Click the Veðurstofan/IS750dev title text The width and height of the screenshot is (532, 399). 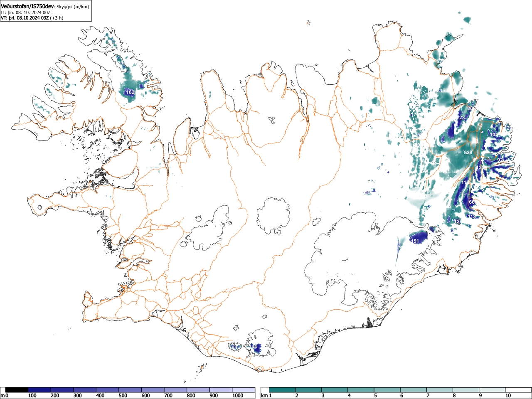point(27,6)
